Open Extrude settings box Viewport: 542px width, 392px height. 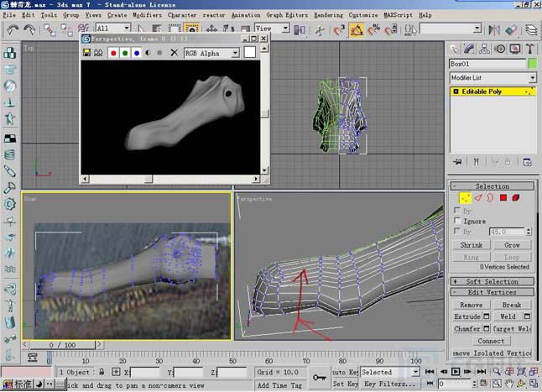[x=487, y=316]
